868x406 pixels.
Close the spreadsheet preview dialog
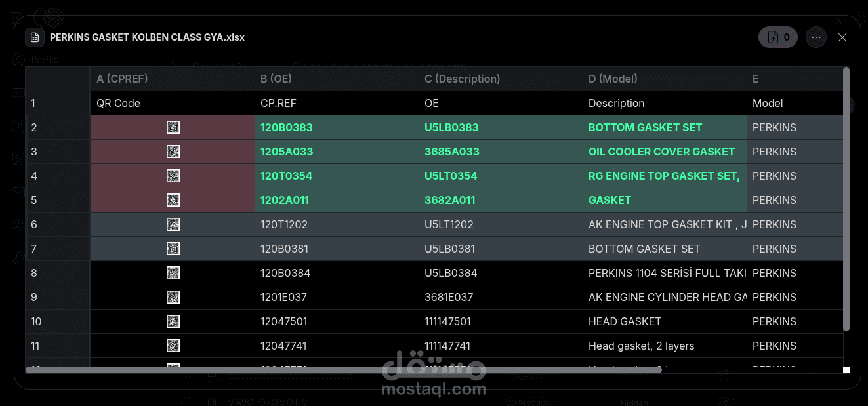(842, 37)
